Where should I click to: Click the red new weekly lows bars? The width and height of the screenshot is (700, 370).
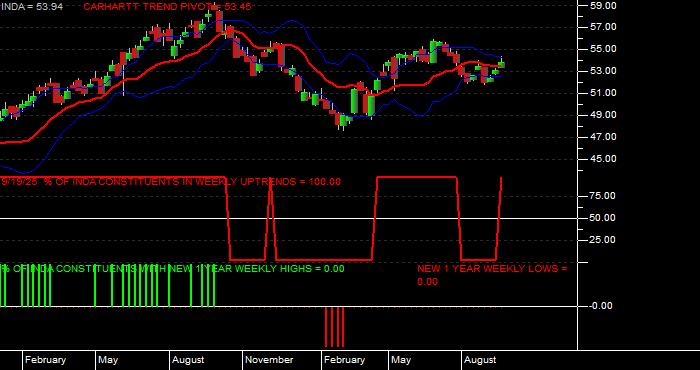pos(334,327)
